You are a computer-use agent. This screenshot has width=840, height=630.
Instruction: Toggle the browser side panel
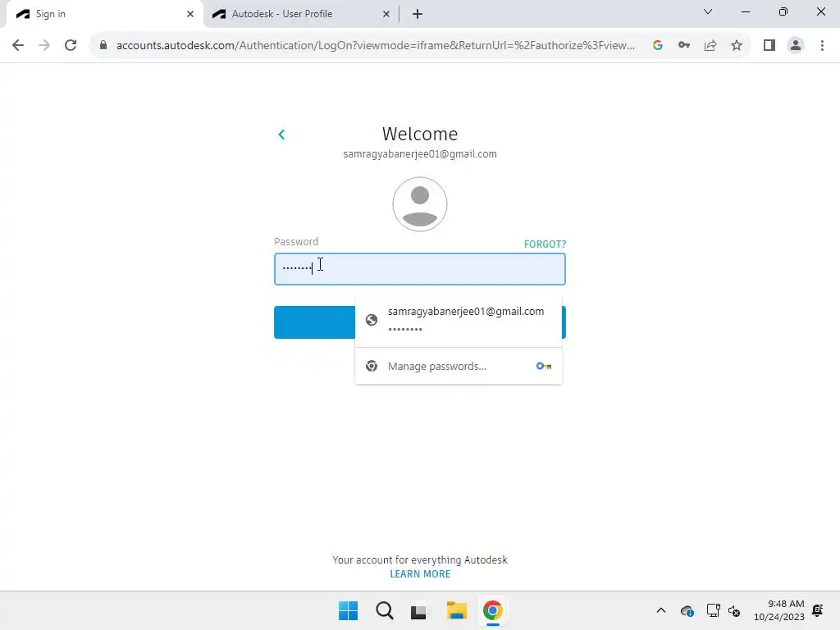(769, 45)
